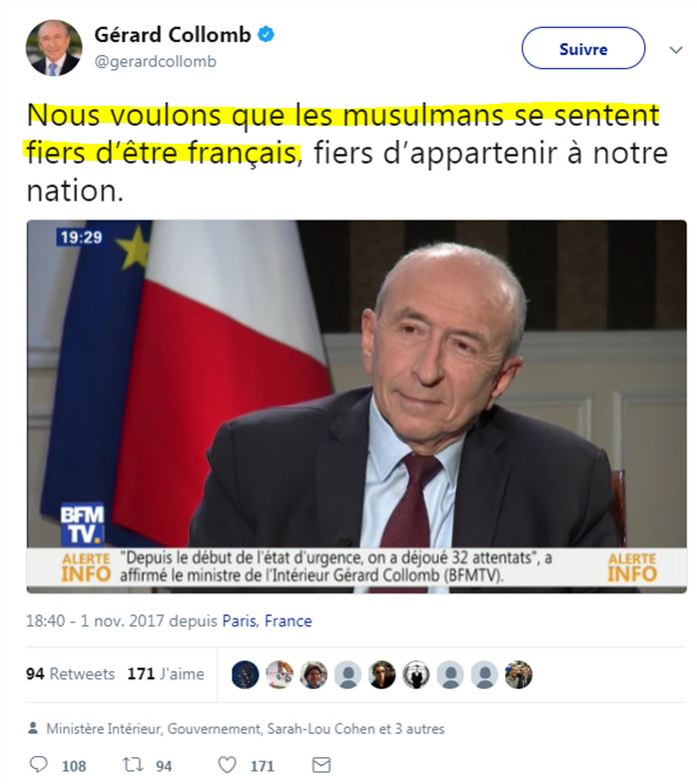Open the Paris, France location link

(267, 621)
